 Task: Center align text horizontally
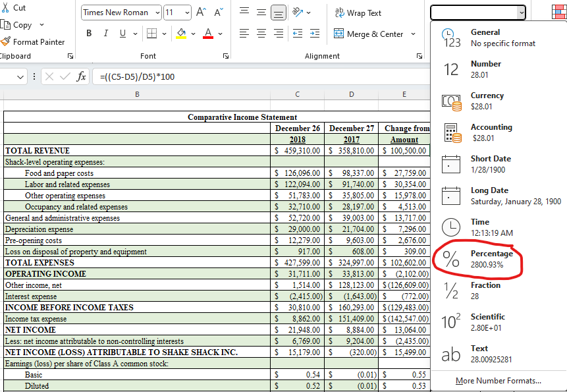pyautogui.click(x=261, y=34)
